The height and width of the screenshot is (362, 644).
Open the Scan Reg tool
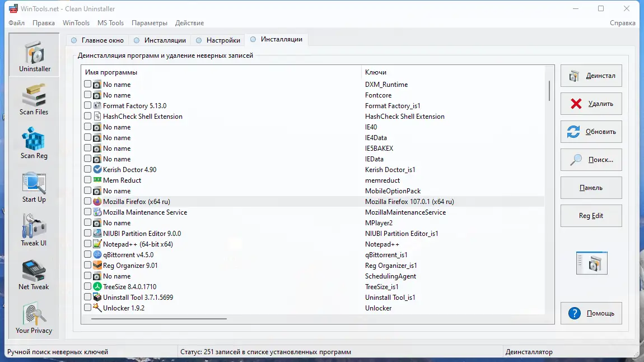[34, 142]
